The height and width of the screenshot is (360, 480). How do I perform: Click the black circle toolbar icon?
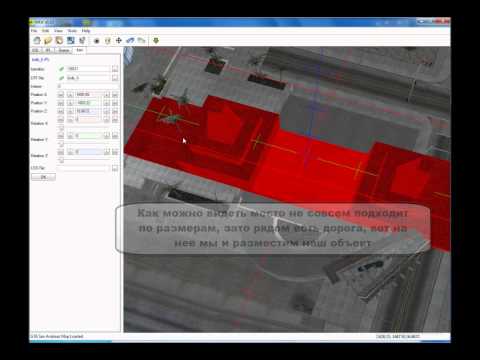97,41
